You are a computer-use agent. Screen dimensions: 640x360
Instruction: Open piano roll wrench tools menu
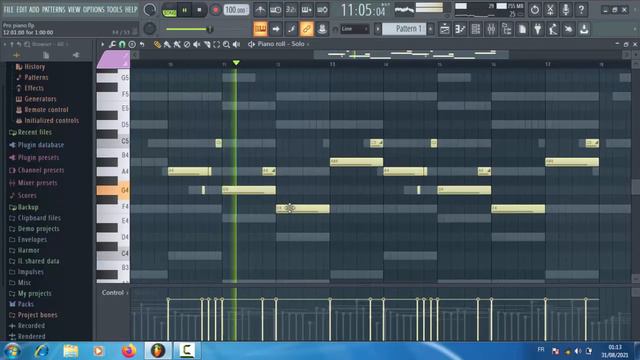click(x=112, y=44)
